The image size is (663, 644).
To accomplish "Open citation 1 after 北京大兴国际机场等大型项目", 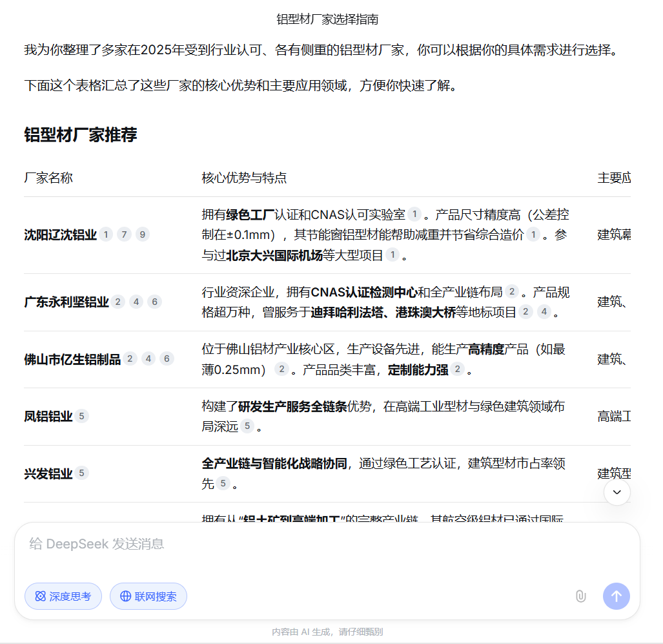I will tap(393, 255).
